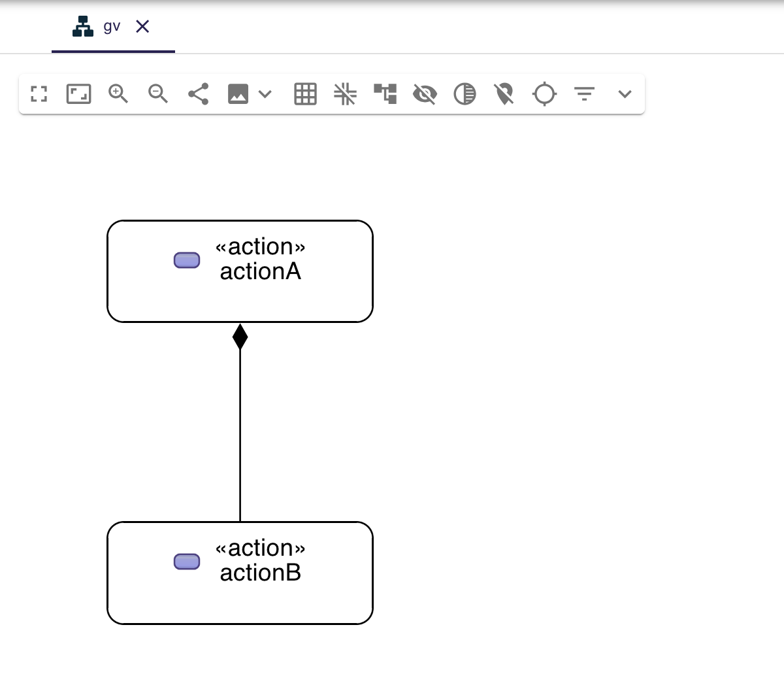
Task: Click the share diagram icon
Action: coord(198,94)
